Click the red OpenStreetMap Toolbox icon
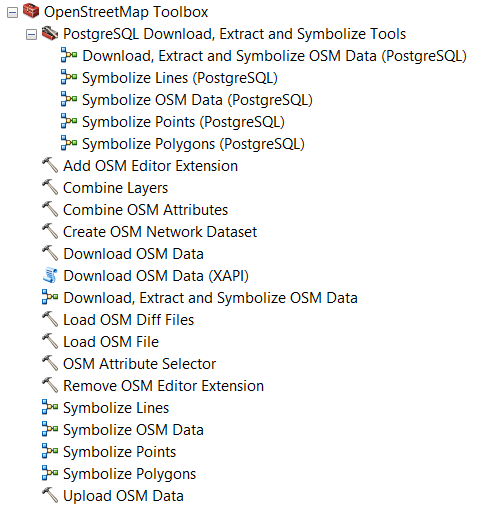 coord(31,11)
